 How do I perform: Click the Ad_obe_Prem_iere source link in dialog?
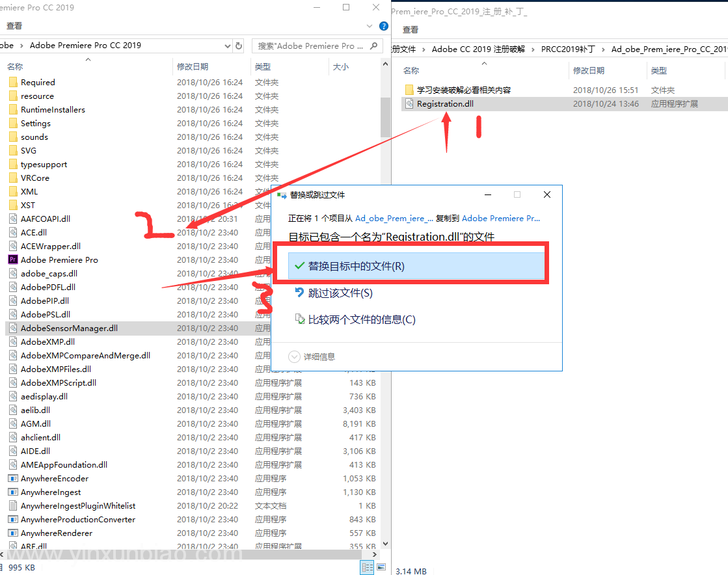(x=394, y=218)
